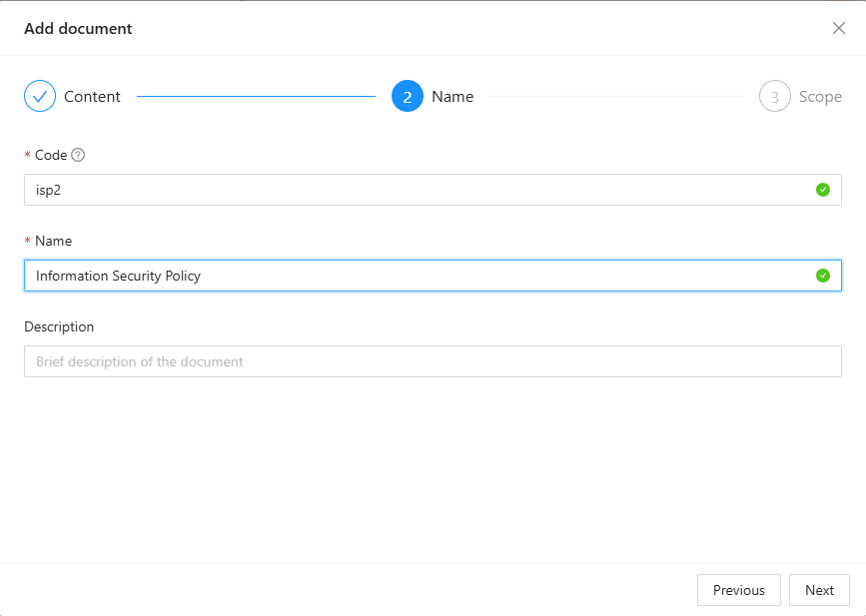Click the green validation checkmark in Name field

[823, 276]
